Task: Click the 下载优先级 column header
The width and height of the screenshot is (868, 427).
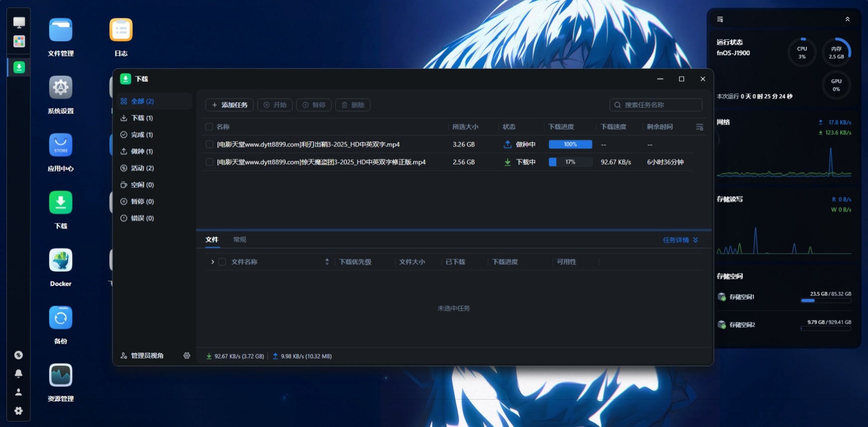Action: pyautogui.click(x=355, y=262)
